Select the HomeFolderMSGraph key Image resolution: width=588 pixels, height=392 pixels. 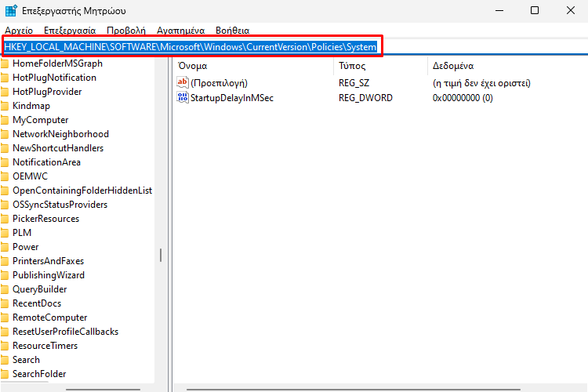coord(57,64)
